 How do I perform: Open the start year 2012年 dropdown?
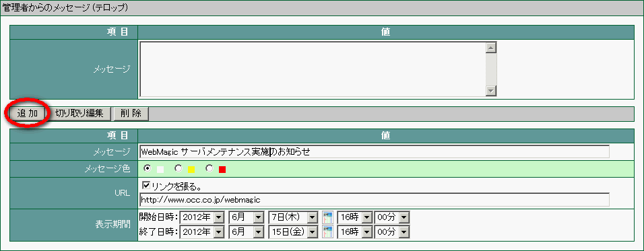pos(203,217)
